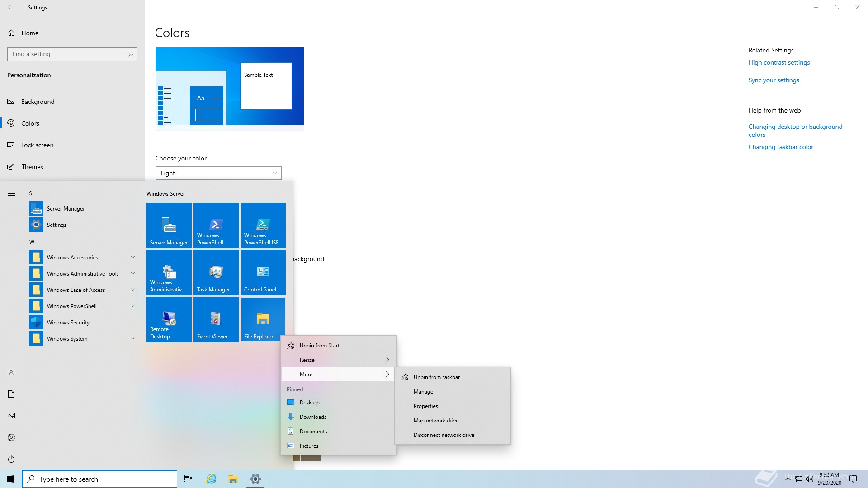Launch the Task Manager tile
Image resolution: width=868 pixels, height=488 pixels.
216,272
